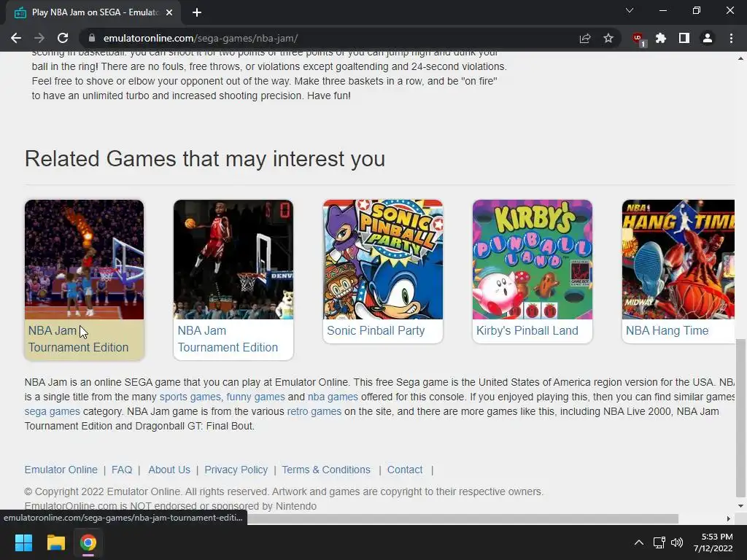The image size is (747, 560).
Task: Close the Play NBA Jam on SEGA tab
Action: coord(169,12)
